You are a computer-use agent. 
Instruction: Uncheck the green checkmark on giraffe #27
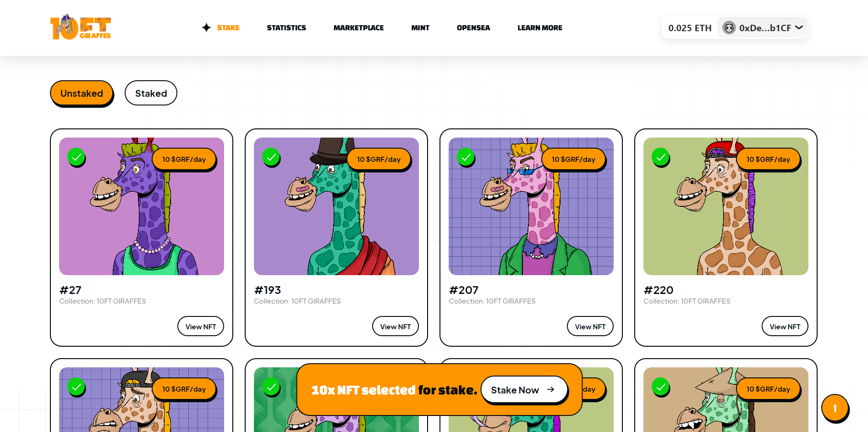77,157
